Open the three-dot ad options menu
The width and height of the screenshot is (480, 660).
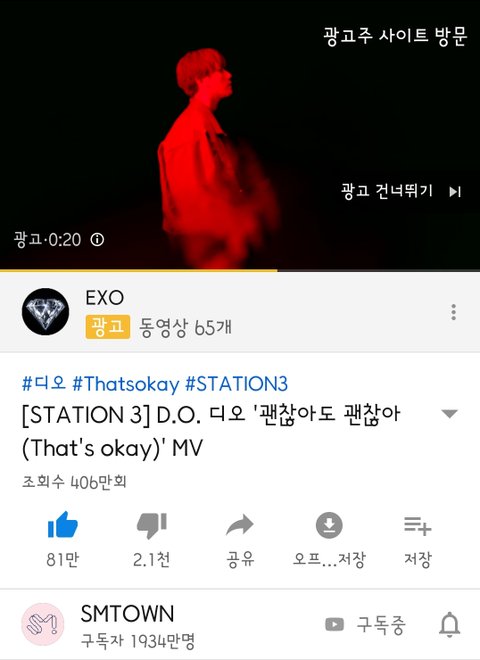[x=453, y=312]
